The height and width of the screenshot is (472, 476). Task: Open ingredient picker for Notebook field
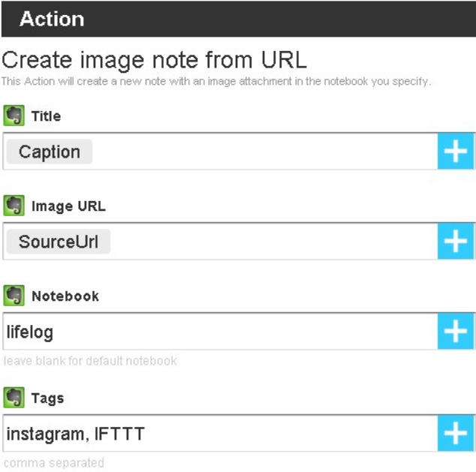456,332
